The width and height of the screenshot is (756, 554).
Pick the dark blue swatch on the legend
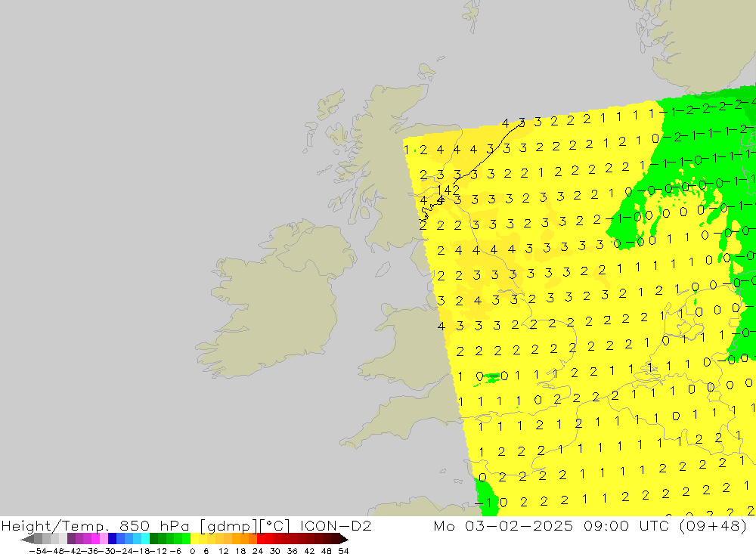tap(112, 539)
